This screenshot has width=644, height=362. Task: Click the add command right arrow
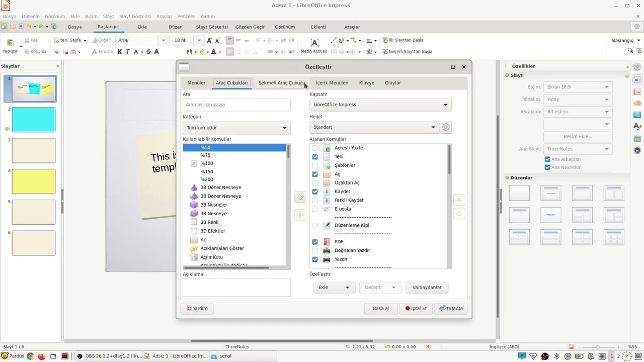click(300, 197)
